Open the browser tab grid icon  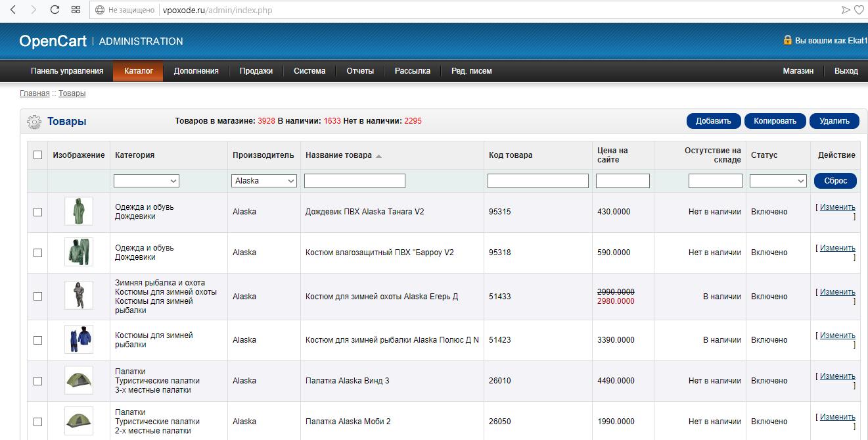tap(76, 10)
